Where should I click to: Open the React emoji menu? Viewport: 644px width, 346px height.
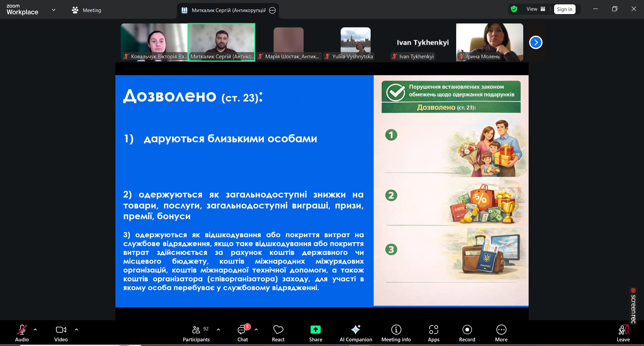click(x=278, y=333)
